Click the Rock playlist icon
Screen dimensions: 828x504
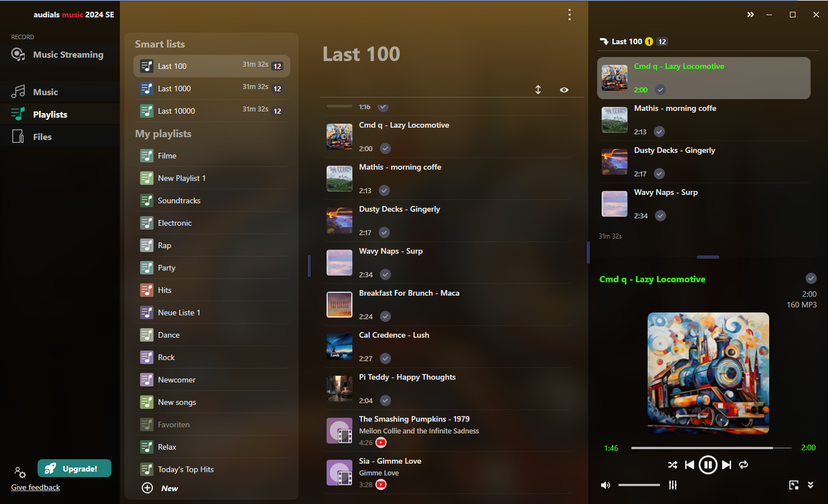(147, 357)
